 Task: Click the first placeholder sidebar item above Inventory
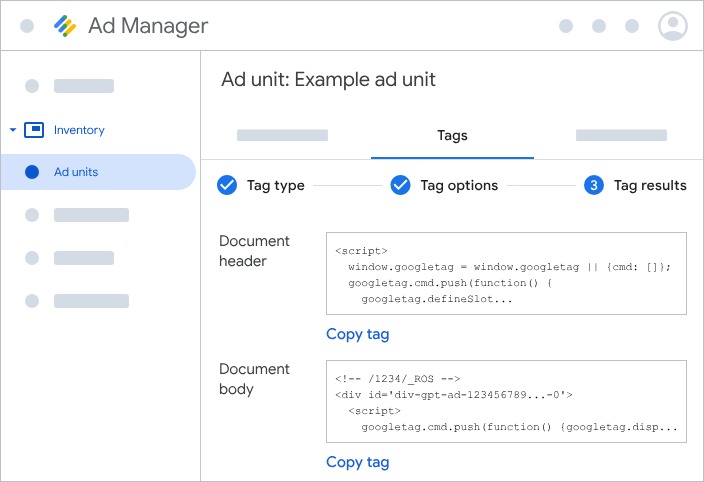83,86
